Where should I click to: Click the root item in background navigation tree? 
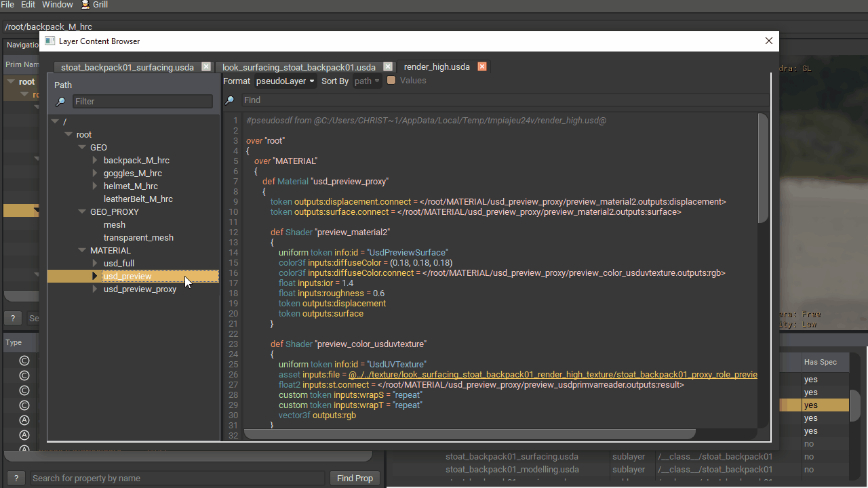(26, 82)
